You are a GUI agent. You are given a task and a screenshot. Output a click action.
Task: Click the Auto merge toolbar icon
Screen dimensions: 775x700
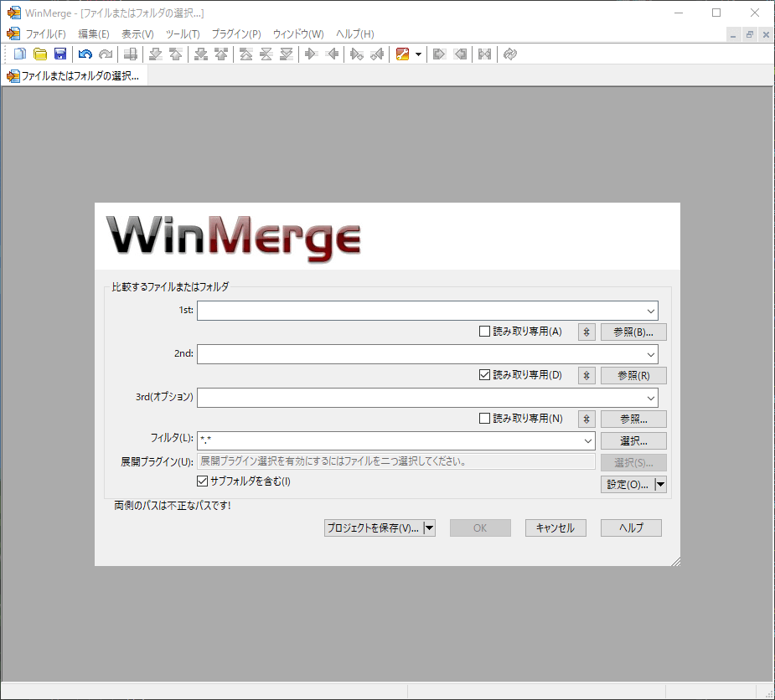485,54
